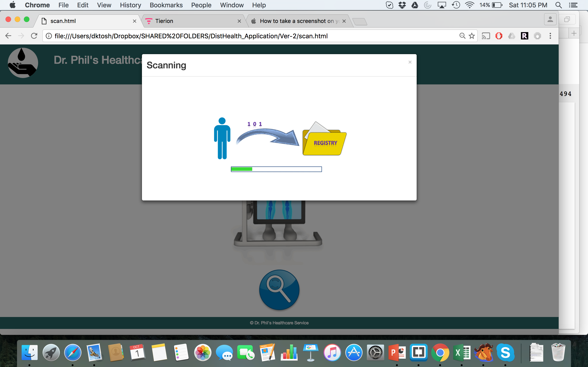The height and width of the screenshot is (367, 588).
Task: Click the hand-and-drop healthcare logo
Action: pos(23,63)
